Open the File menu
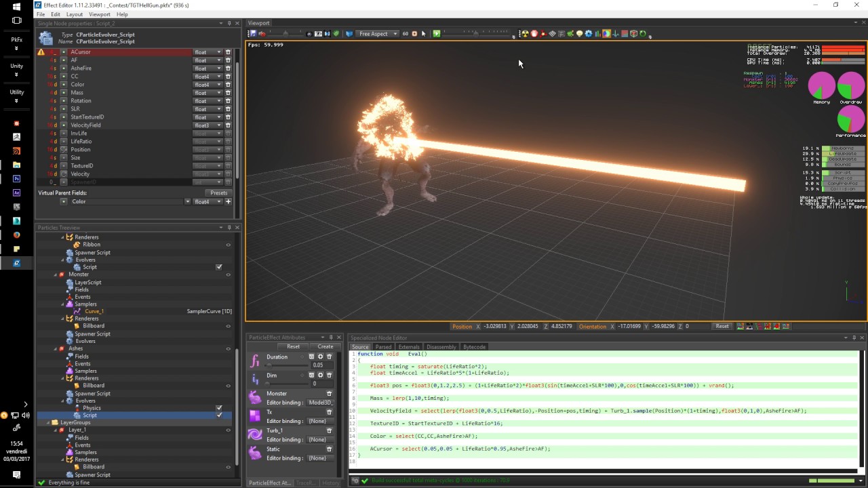The height and width of the screenshot is (488, 868). click(41, 14)
